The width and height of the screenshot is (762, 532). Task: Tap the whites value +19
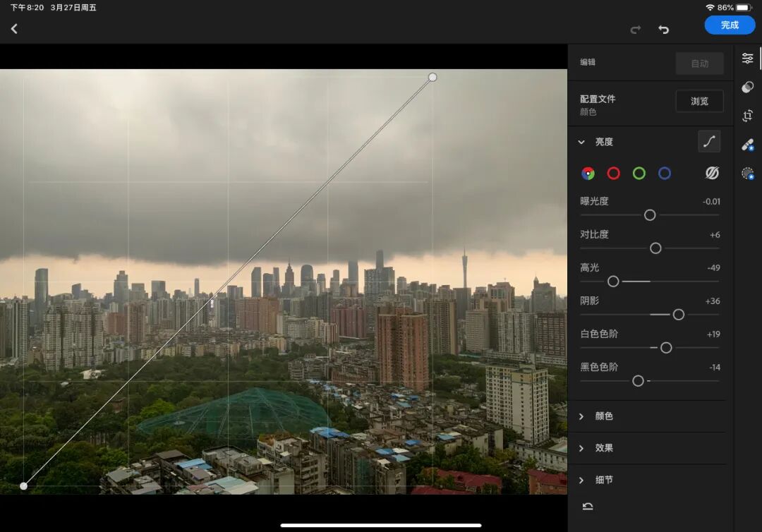click(713, 334)
